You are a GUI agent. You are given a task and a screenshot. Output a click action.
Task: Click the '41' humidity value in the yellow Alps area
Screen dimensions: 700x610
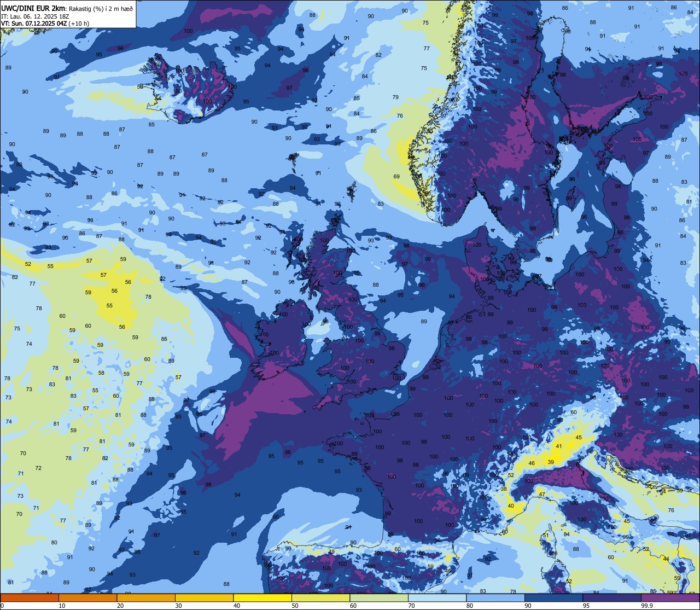coord(558,446)
